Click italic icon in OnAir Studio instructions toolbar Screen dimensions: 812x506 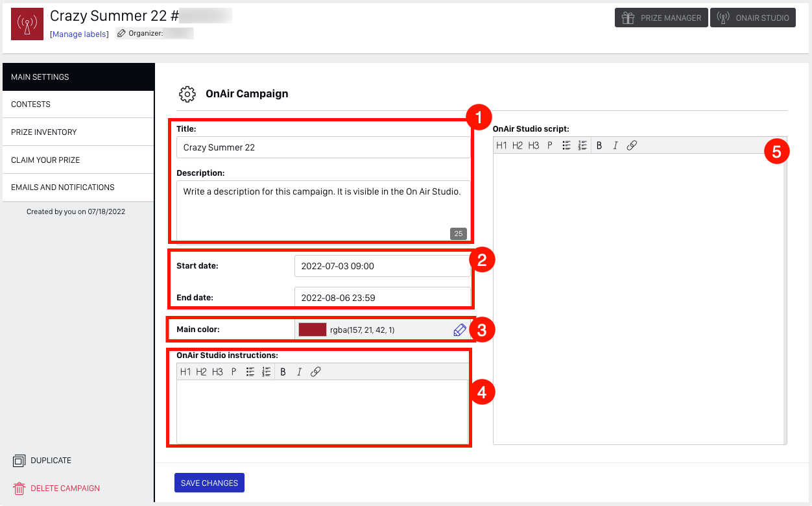tap(299, 372)
